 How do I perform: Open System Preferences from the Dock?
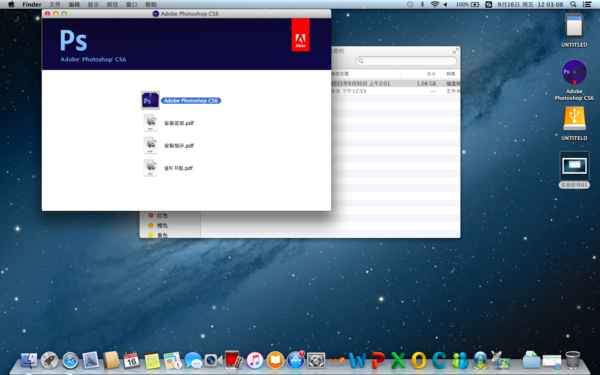click(316, 360)
